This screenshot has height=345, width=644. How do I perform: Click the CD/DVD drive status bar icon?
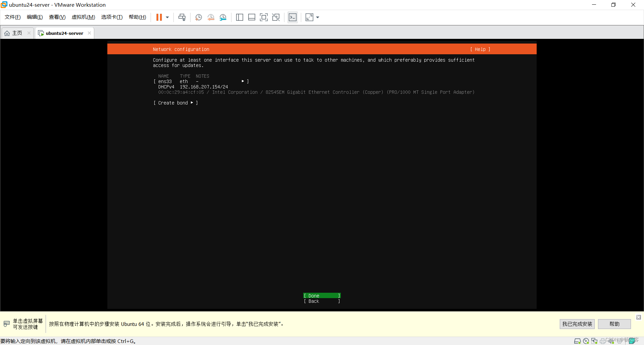pyautogui.click(x=586, y=341)
